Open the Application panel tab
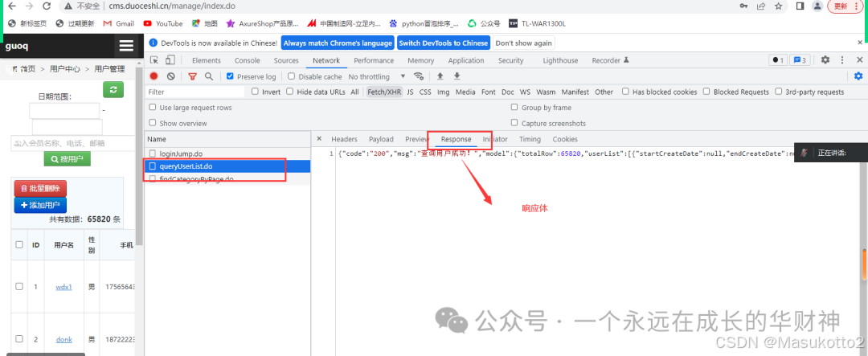 pyautogui.click(x=466, y=60)
